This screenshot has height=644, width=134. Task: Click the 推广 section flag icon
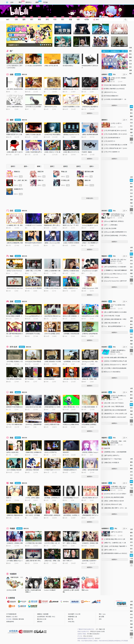(8, 51)
